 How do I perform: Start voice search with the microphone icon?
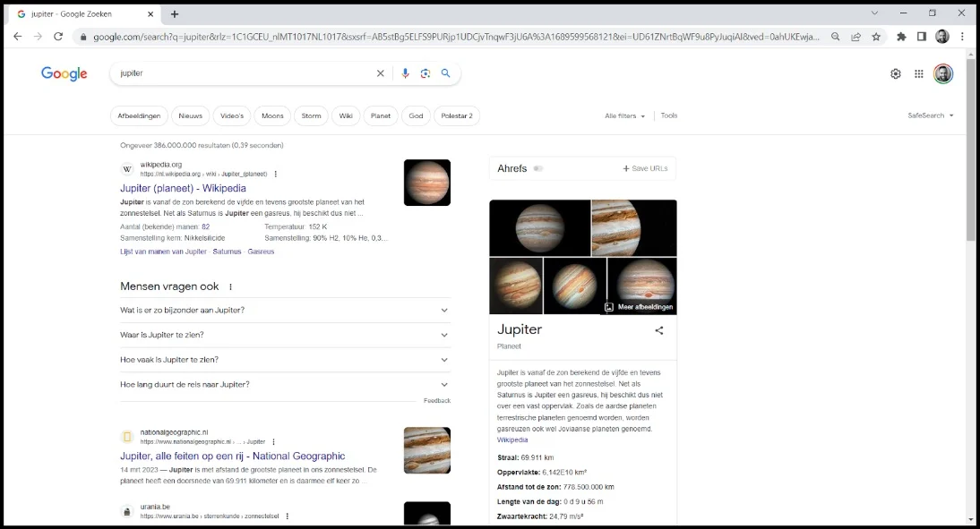tap(405, 73)
